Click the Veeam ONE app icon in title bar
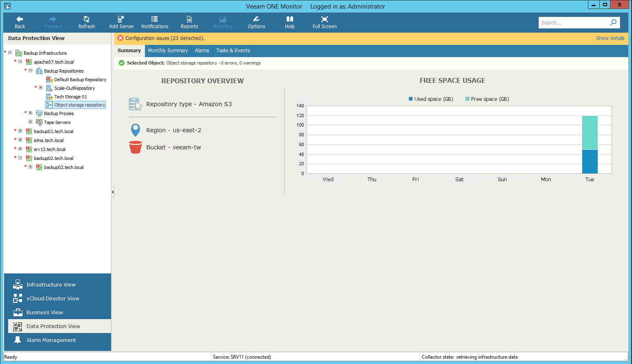 (x=7, y=6)
